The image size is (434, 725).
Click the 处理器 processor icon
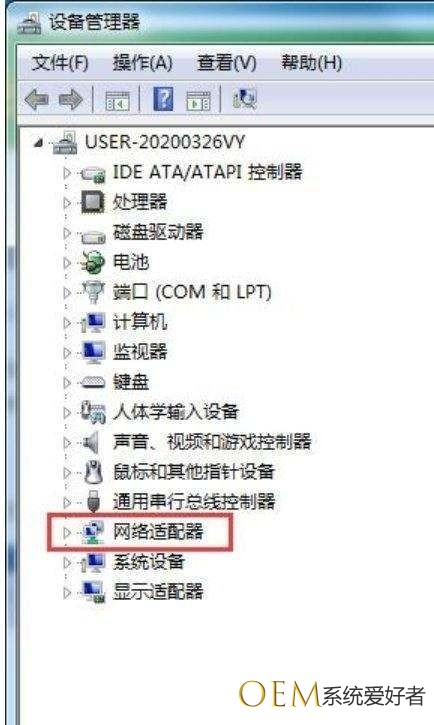point(92,202)
